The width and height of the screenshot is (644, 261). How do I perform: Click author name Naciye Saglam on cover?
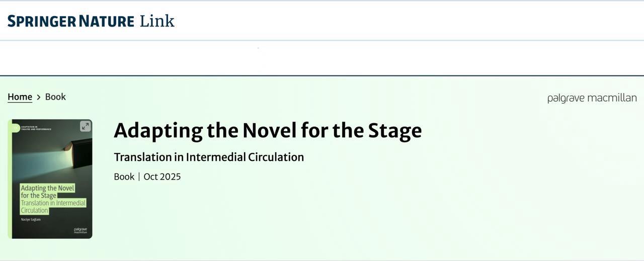pyautogui.click(x=31, y=219)
